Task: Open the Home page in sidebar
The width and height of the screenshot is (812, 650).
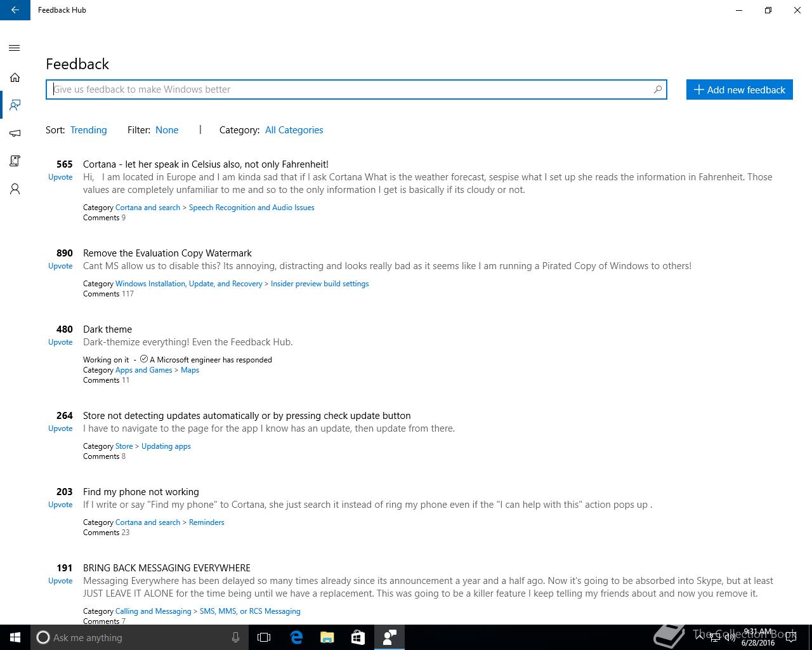Action: pos(15,77)
